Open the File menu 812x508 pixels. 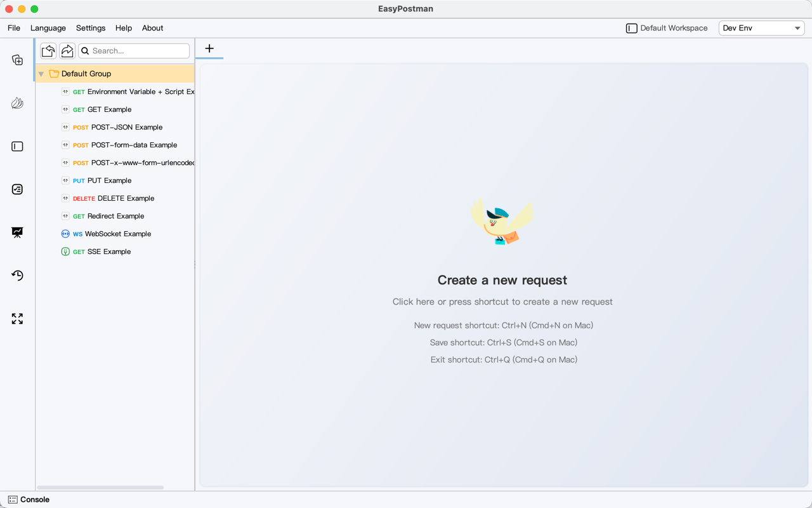click(14, 28)
